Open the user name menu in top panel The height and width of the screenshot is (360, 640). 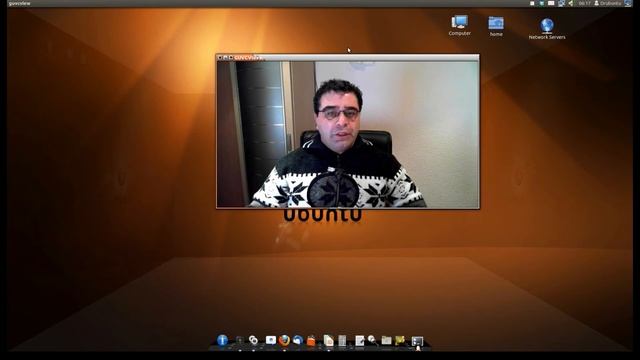point(608,3)
